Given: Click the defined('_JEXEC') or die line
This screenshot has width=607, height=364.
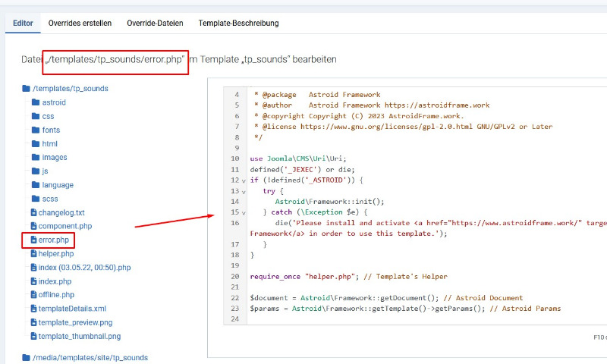Looking at the screenshot, I should pyautogui.click(x=302, y=169).
